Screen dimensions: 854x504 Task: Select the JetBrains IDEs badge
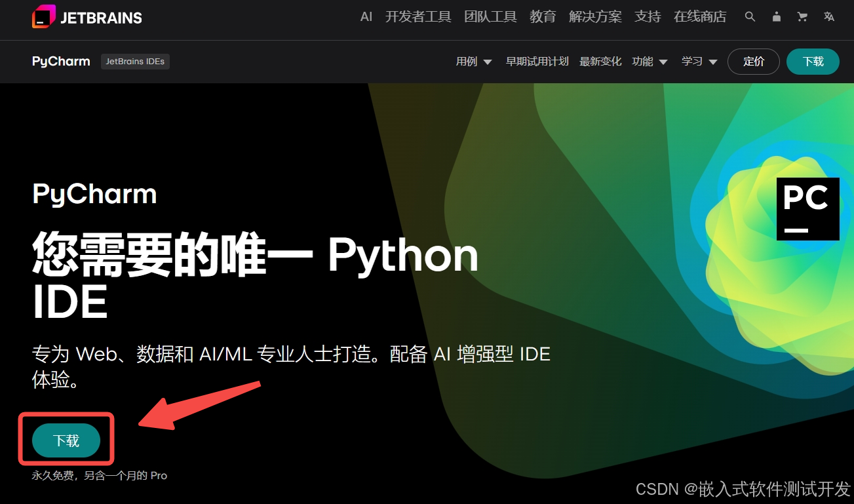click(135, 61)
